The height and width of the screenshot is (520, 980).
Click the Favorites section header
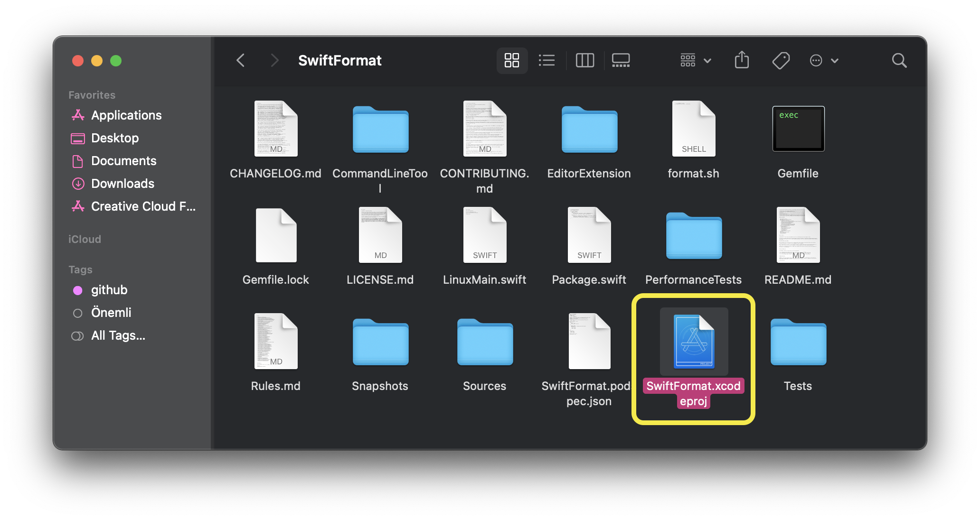coord(92,95)
